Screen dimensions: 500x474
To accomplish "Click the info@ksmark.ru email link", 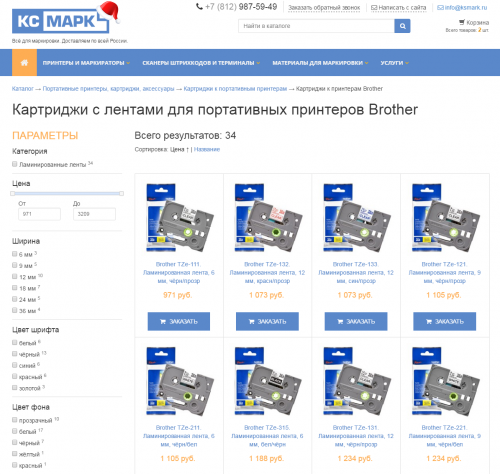I will click(x=466, y=7).
